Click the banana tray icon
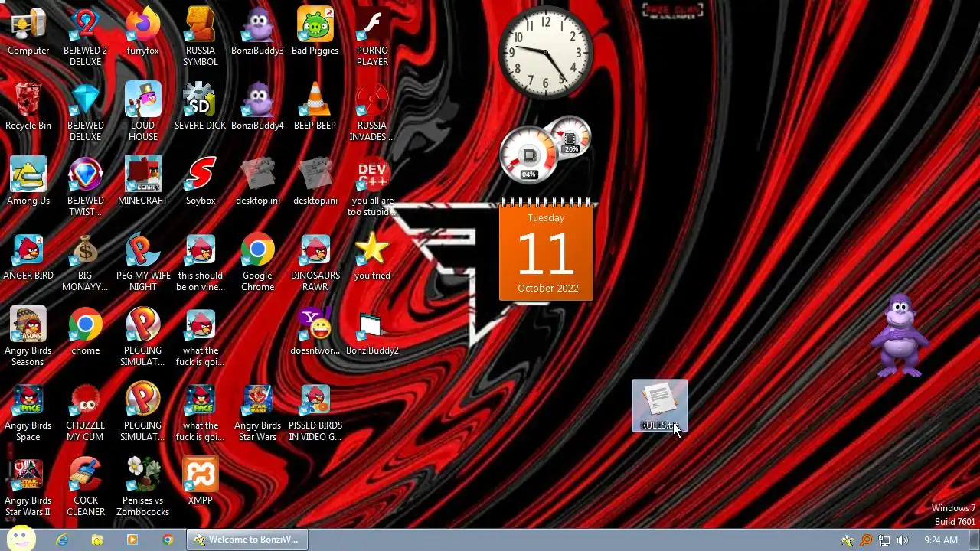 (x=848, y=540)
